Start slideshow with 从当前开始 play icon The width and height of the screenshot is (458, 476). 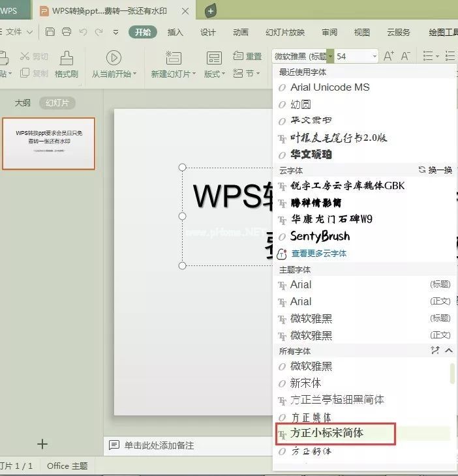click(x=114, y=58)
